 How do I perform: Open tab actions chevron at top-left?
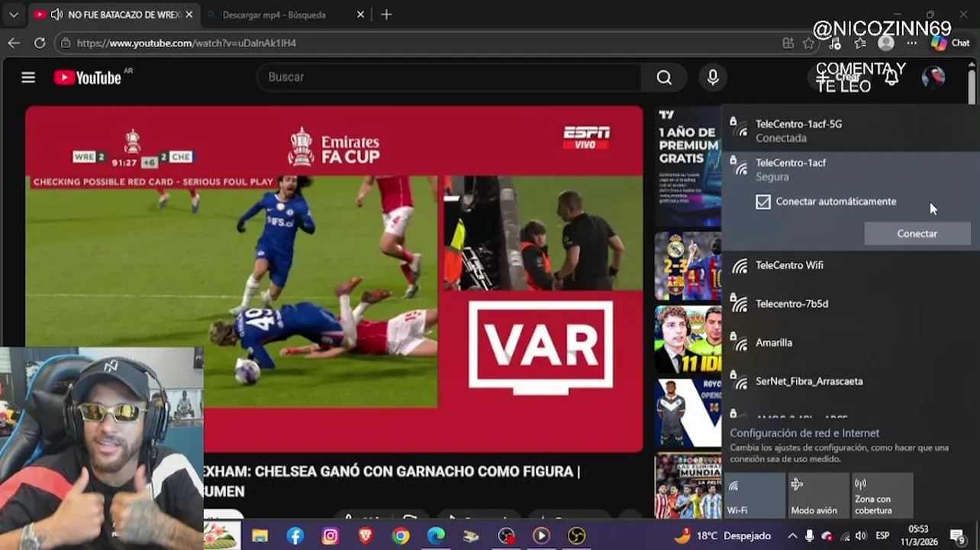pos(14,15)
